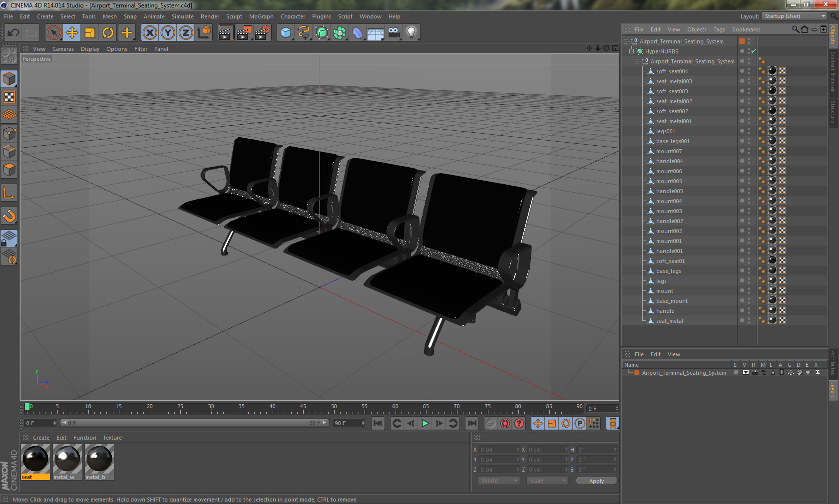The height and width of the screenshot is (504, 839).
Task: Open the Cameras viewport menu
Action: click(x=63, y=49)
